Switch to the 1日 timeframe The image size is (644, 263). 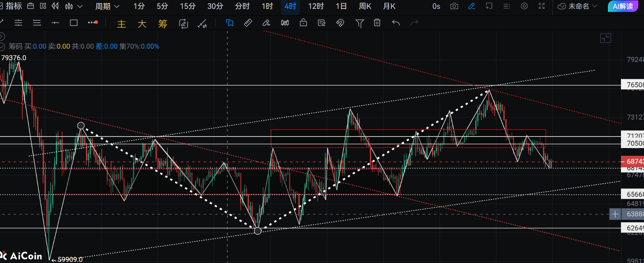341,6
